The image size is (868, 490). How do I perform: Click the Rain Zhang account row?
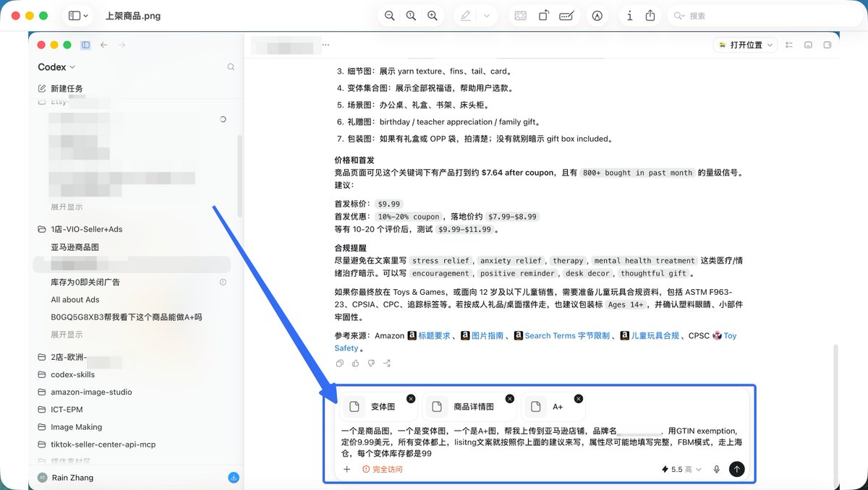coord(66,478)
